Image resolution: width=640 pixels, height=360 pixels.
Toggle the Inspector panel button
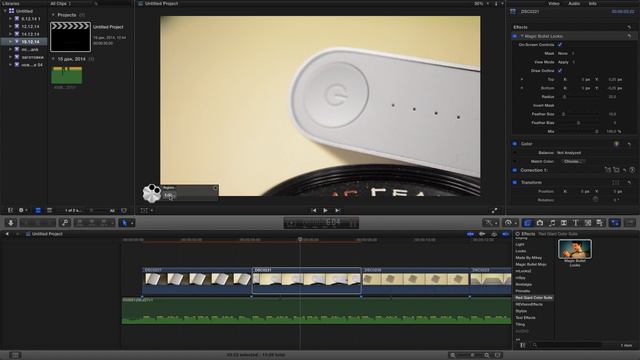point(615,223)
